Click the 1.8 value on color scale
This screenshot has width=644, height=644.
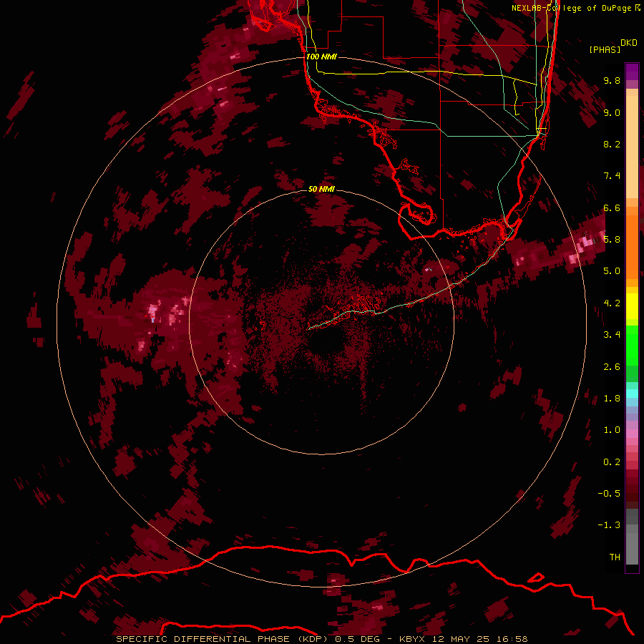click(612, 399)
